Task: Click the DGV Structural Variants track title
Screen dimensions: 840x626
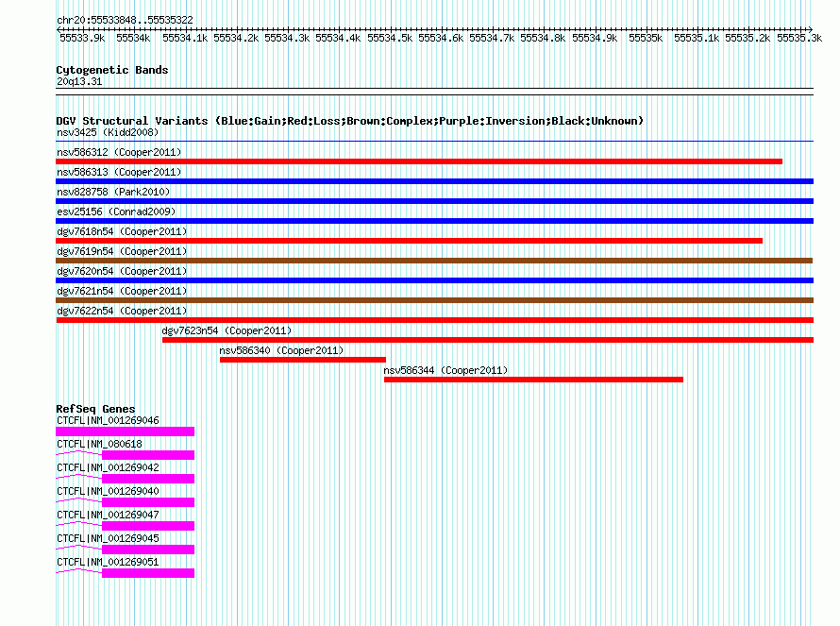Action: point(350,121)
